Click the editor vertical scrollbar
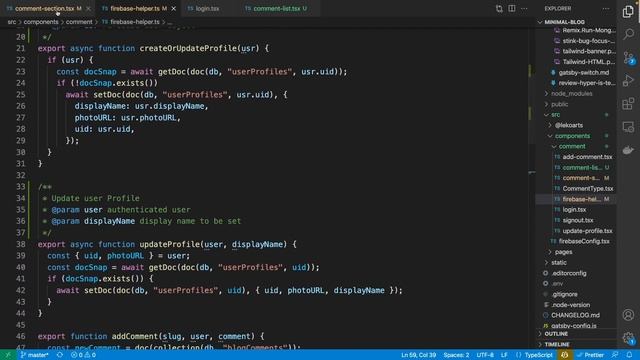Image resolution: width=640 pixels, height=360 pixels. click(531, 189)
